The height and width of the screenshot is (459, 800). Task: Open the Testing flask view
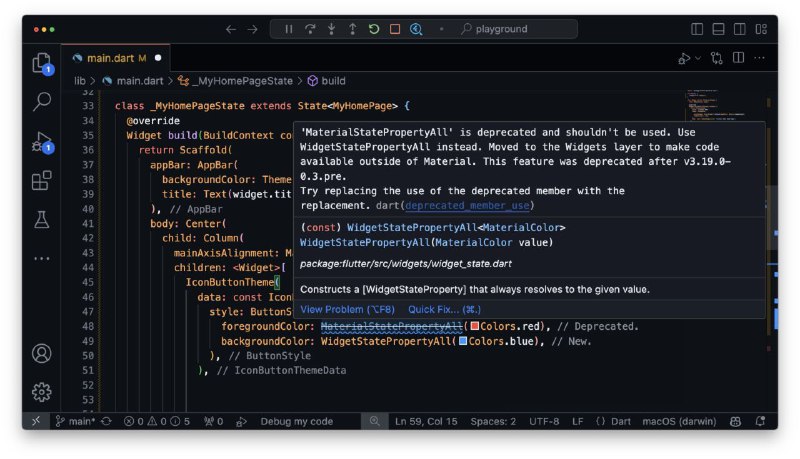(x=41, y=219)
